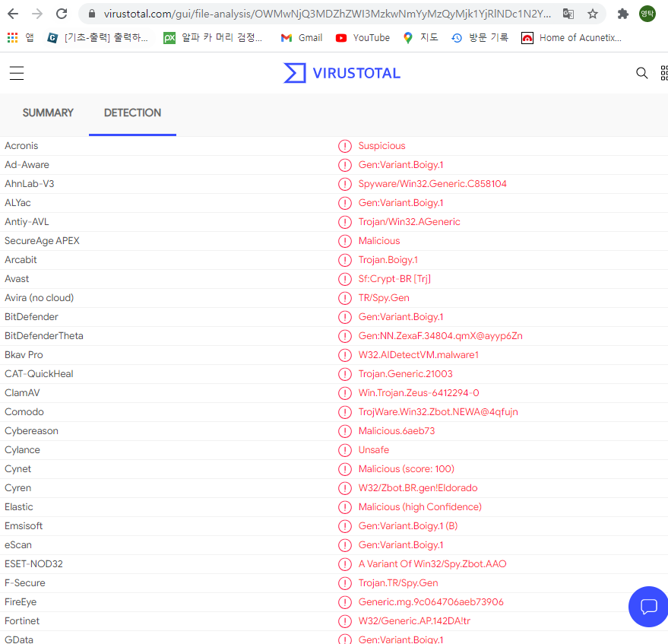Open the 알파 카 머리 검정 bookmark

pos(213,38)
